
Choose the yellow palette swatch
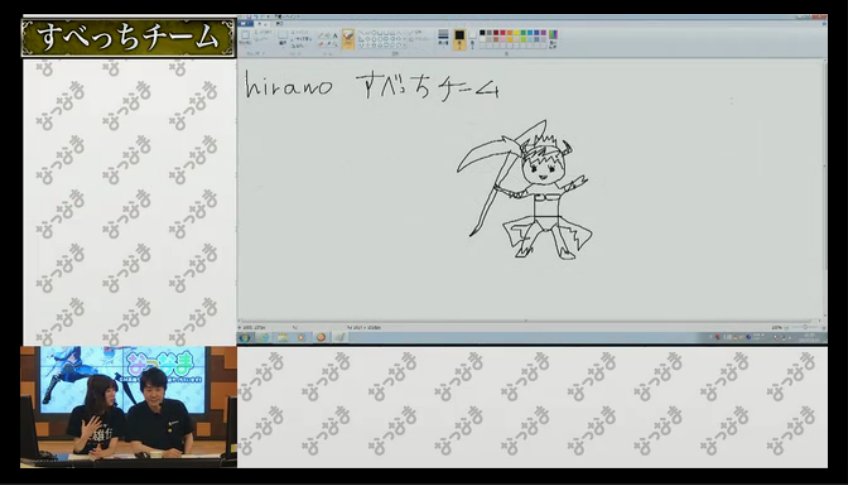[516, 32]
